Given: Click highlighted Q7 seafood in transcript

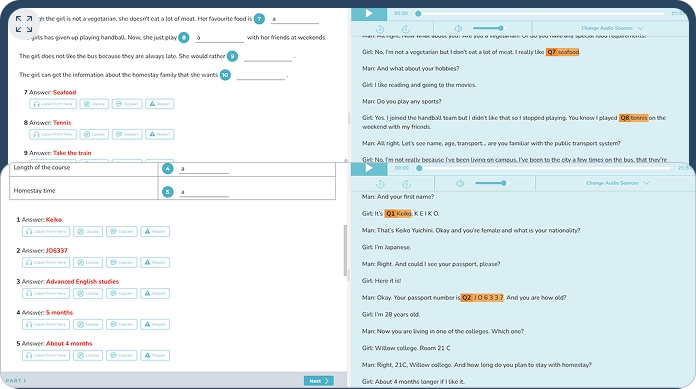Looking at the screenshot, I should tap(562, 52).
